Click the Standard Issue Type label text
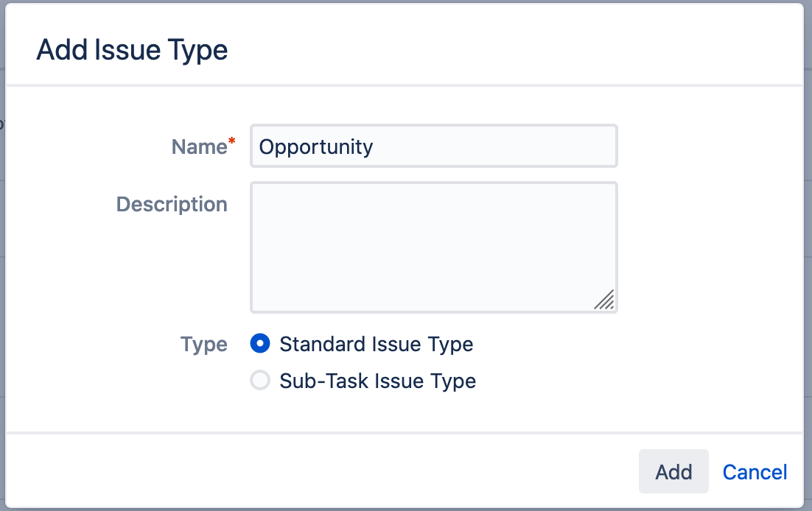The width and height of the screenshot is (812, 511). click(376, 344)
